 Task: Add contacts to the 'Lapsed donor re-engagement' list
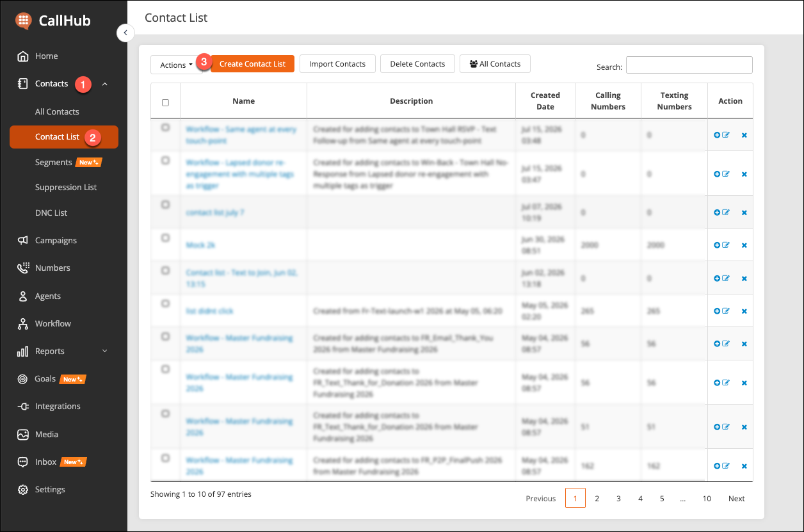[717, 174]
